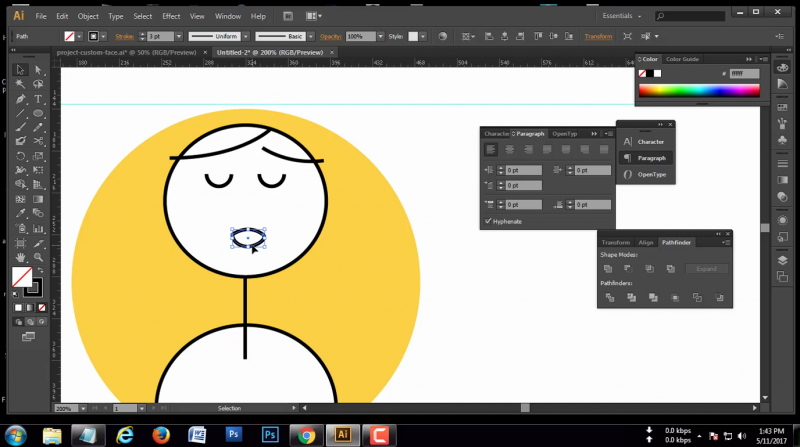Select the Pen tool in the toolbox

click(x=20, y=99)
